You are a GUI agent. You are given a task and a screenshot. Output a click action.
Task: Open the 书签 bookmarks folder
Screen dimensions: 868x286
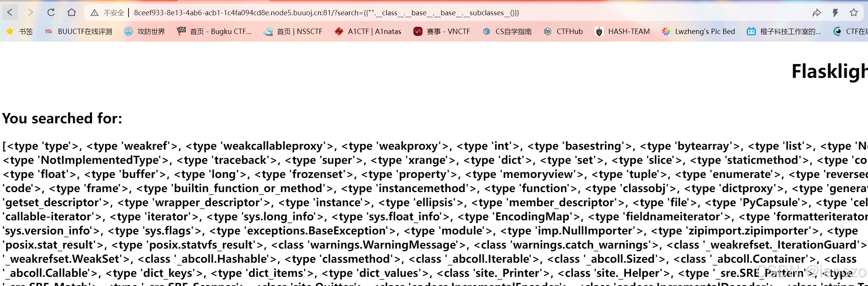(20, 31)
